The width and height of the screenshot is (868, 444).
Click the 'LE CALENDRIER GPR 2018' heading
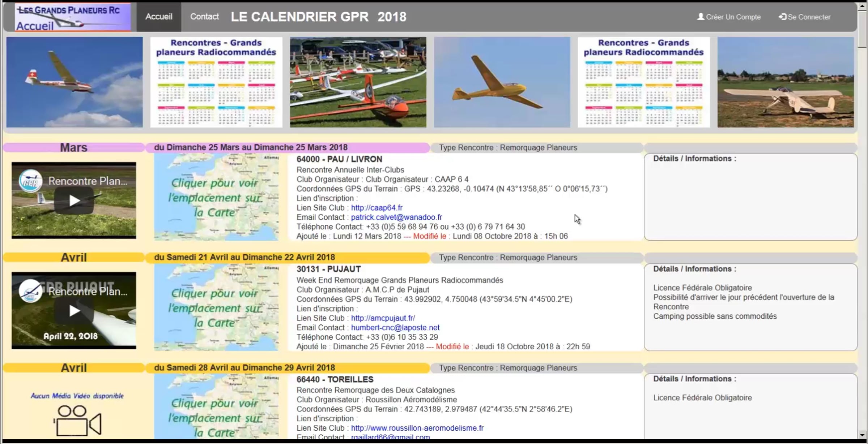coord(319,17)
